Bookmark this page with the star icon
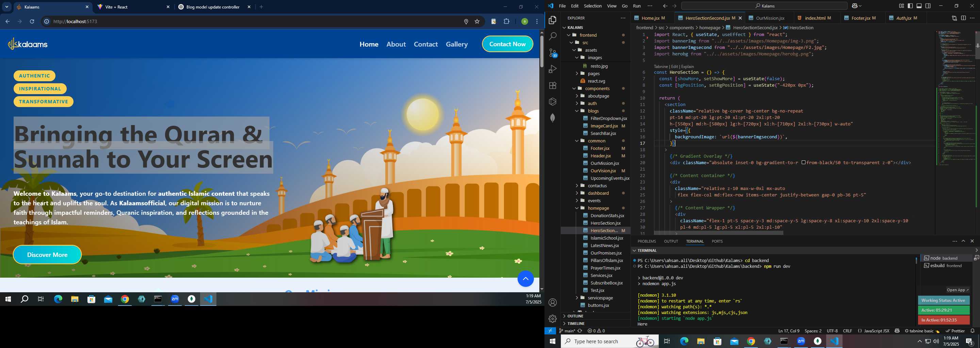 point(477,22)
